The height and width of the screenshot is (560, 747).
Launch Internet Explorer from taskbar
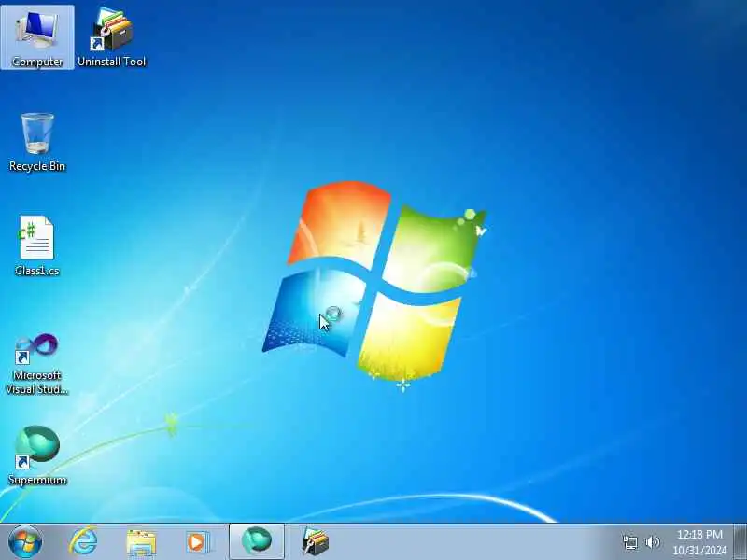click(83, 542)
